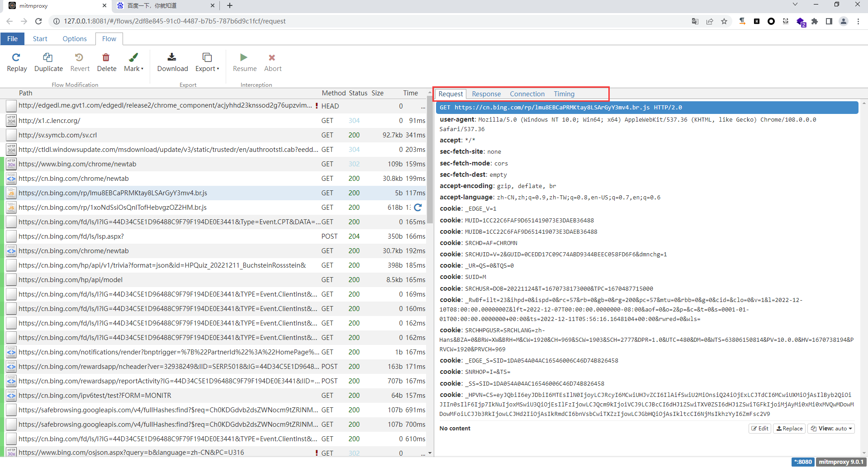
Task: Open the View: auto dropdown
Action: pos(831,429)
